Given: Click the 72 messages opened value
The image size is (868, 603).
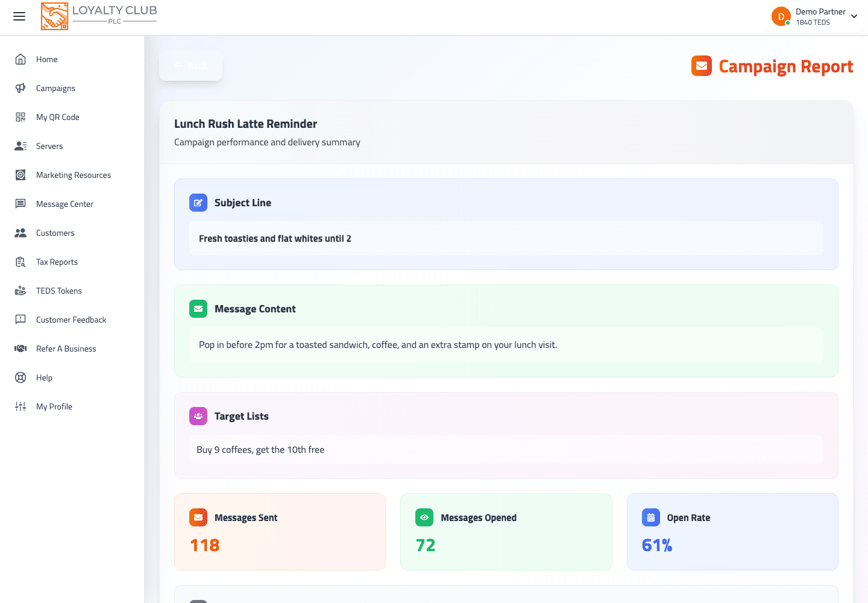Looking at the screenshot, I should pyautogui.click(x=426, y=545).
